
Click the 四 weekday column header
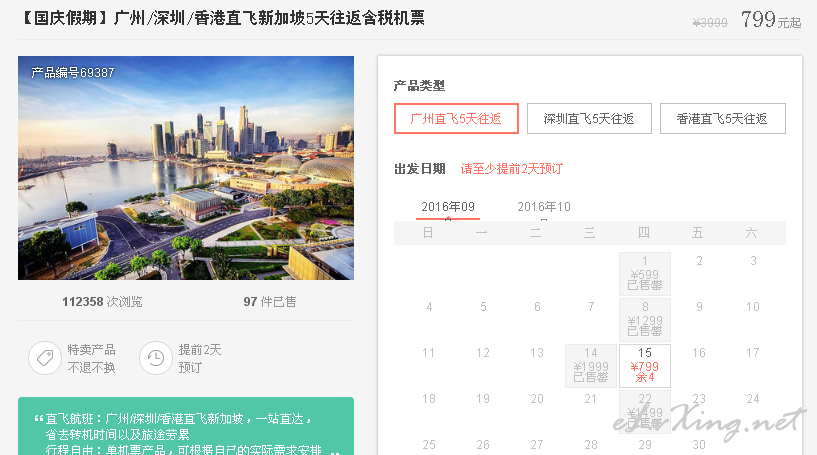click(x=644, y=232)
